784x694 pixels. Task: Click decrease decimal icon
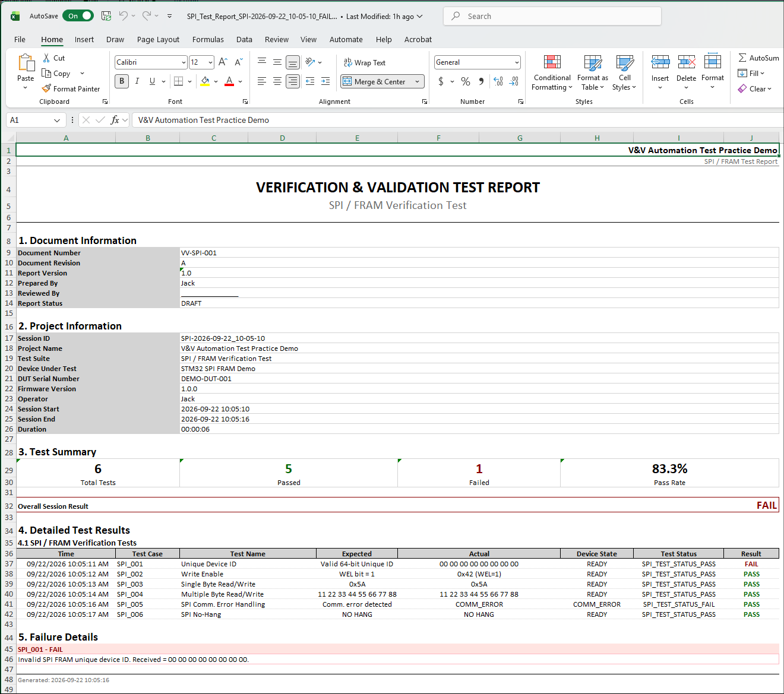click(x=514, y=81)
